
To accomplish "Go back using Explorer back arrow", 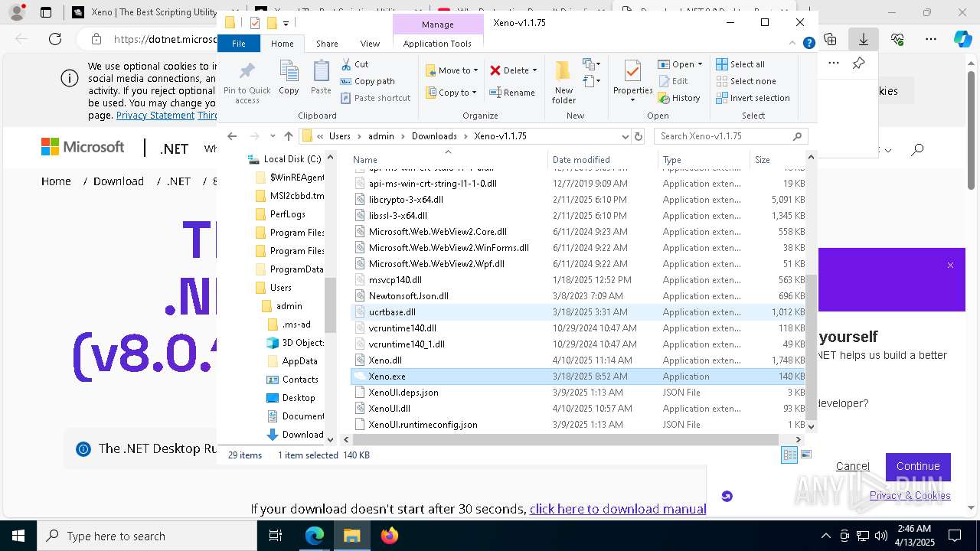I will [x=232, y=136].
